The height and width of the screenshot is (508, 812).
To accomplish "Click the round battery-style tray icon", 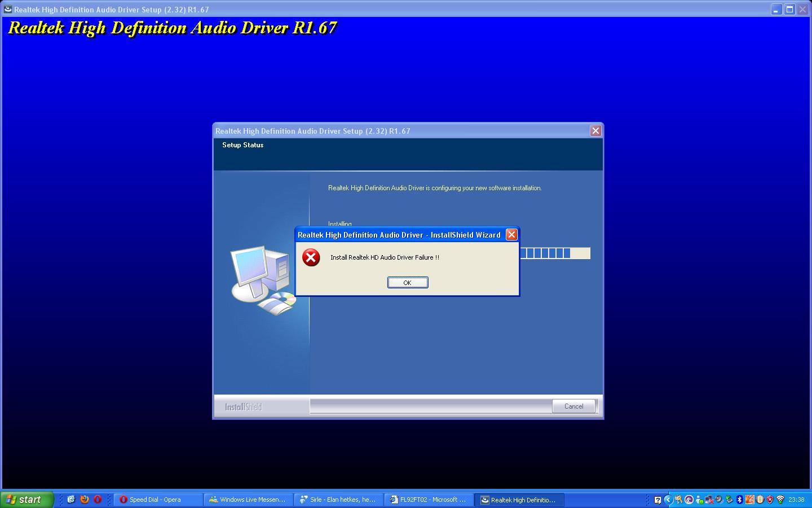I will pos(760,500).
